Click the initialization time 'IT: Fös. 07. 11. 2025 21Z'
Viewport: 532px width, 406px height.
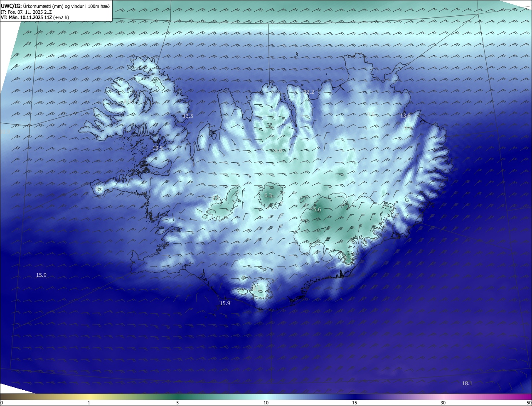click(26, 12)
